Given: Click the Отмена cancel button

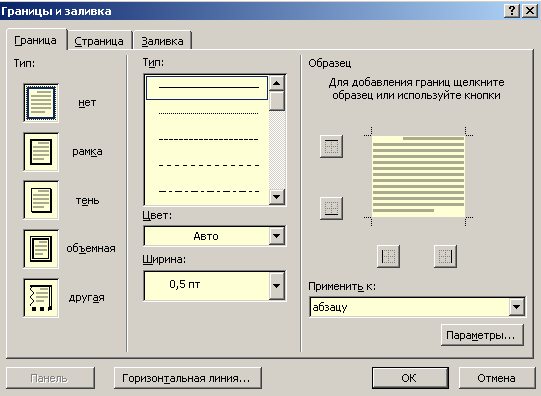Looking at the screenshot, I should pyautogui.click(x=497, y=378).
